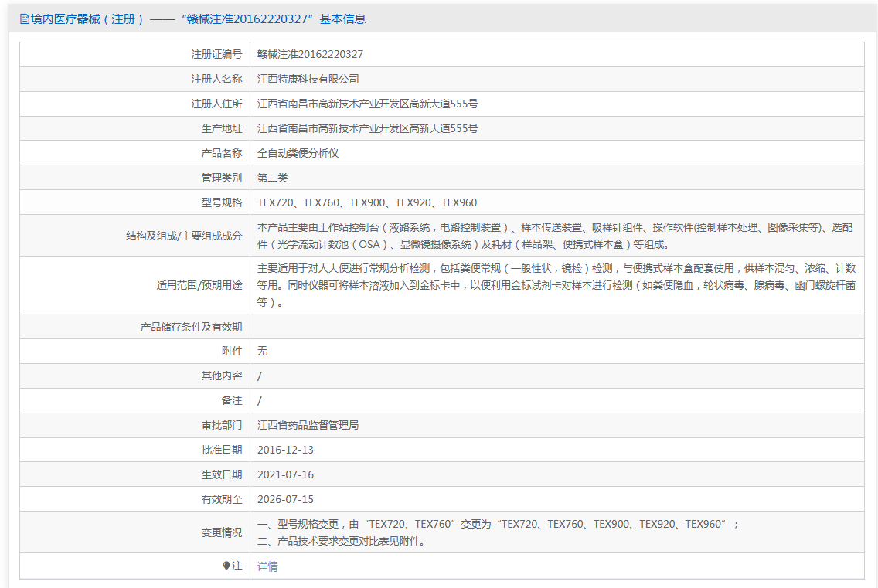Viewport: 878px width, 588px height.
Task: Select the page heading 境内医疗器械（注册）基本信息
Action: pos(193,19)
